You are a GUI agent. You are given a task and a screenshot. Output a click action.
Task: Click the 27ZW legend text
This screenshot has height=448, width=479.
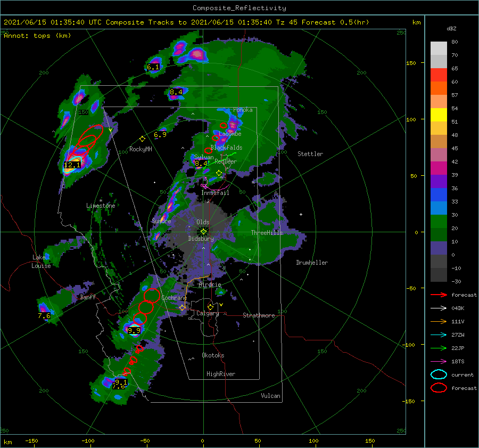pyautogui.click(x=458, y=335)
